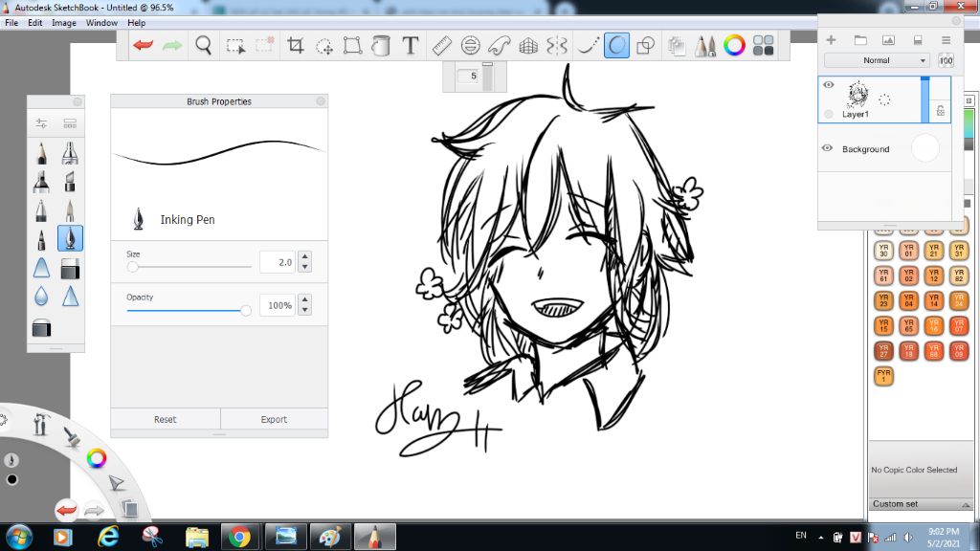The width and height of the screenshot is (980, 551).
Task: Open the Windows Start menu
Action: (x=19, y=537)
